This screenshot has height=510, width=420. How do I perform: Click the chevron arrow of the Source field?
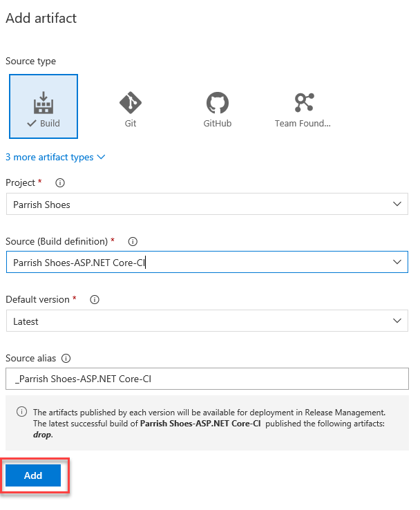[397, 263]
